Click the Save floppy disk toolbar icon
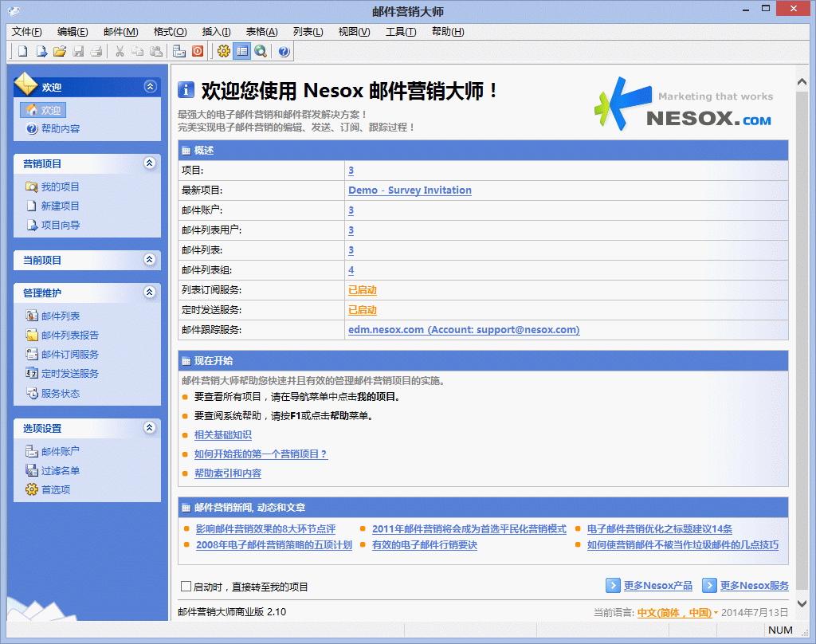Viewport: 816px width, 644px height. (x=78, y=51)
